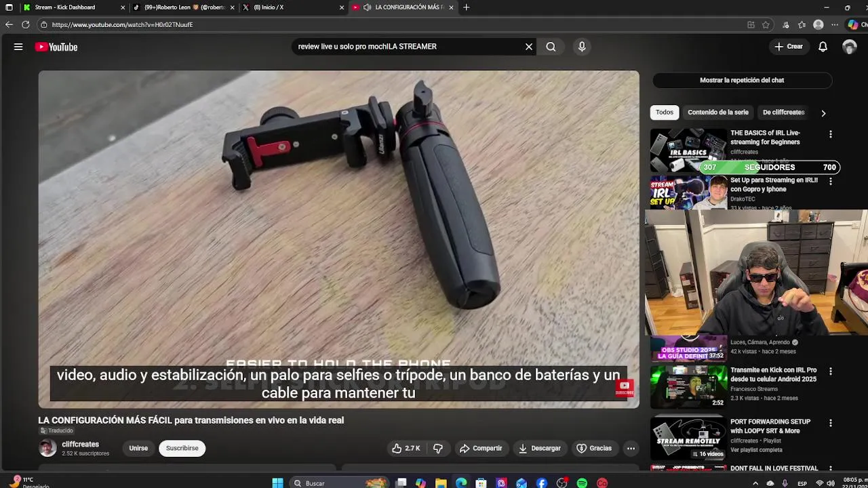Viewport: 868px width, 488px height.
Task: Open the cliffcreates channel avatar
Action: pyautogui.click(x=47, y=448)
